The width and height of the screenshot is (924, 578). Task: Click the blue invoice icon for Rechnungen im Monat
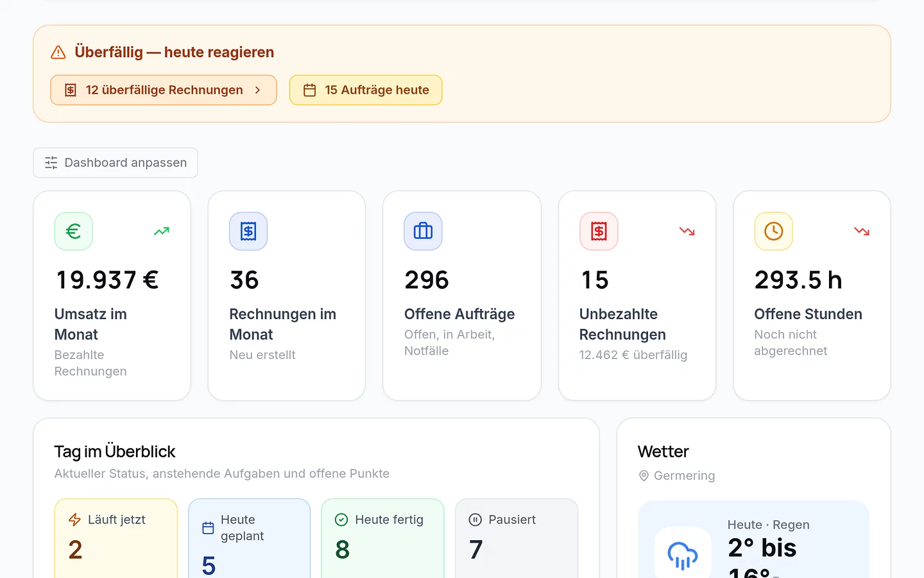click(x=248, y=231)
